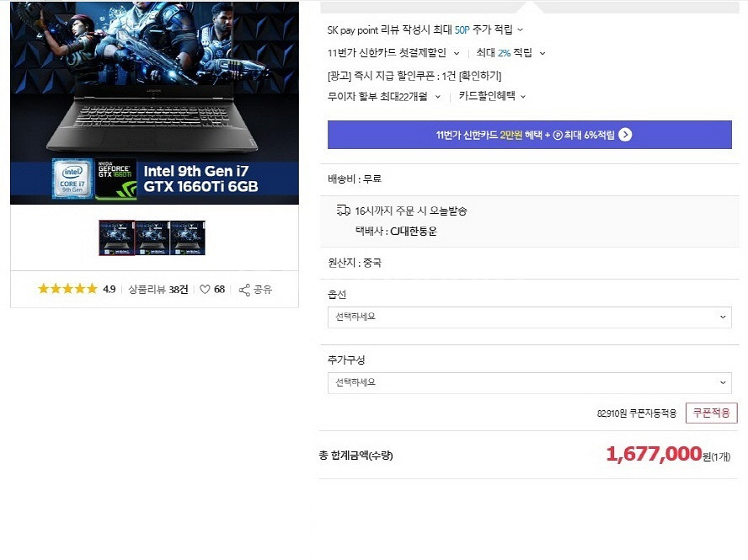The image size is (748, 560).
Task: Select the third product thumbnail
Action: point(189,238)
